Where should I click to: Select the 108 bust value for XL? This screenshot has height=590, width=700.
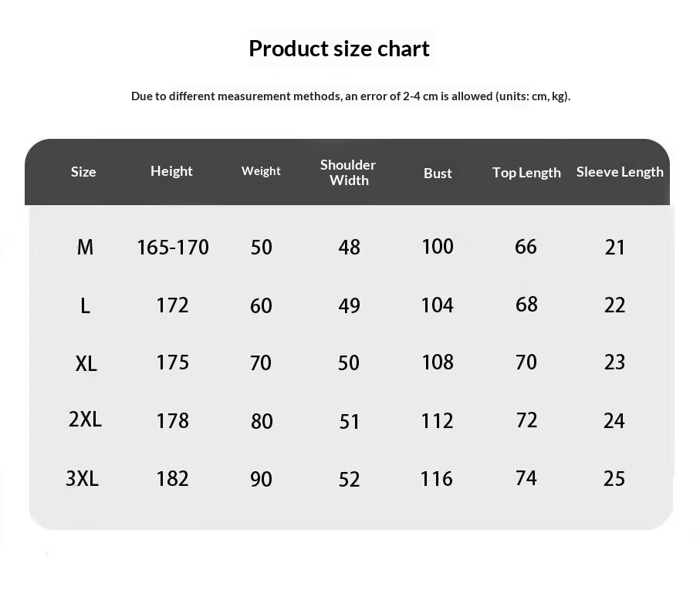[438, 362]
